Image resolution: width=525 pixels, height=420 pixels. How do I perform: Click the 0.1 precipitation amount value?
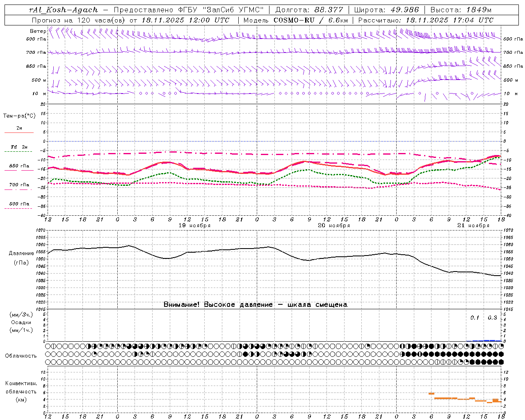(x=475, y=318)
